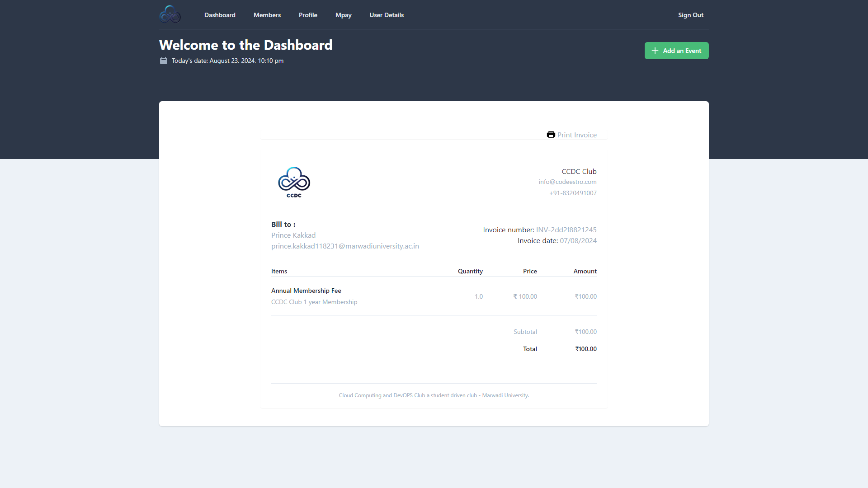Click the printer icon
868x488 pixels.
point(551,135)
